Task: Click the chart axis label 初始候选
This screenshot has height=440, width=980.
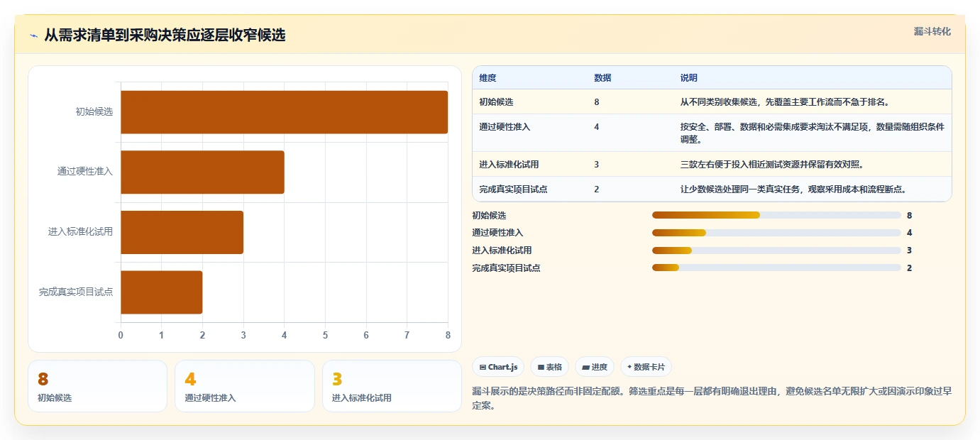Action: [x=94, y=112]
